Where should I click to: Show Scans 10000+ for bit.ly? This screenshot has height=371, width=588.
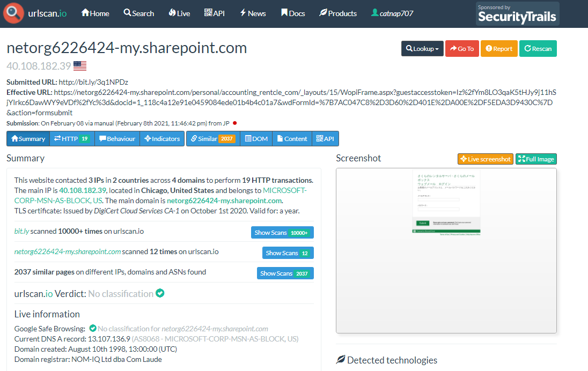tap(282, 233)
